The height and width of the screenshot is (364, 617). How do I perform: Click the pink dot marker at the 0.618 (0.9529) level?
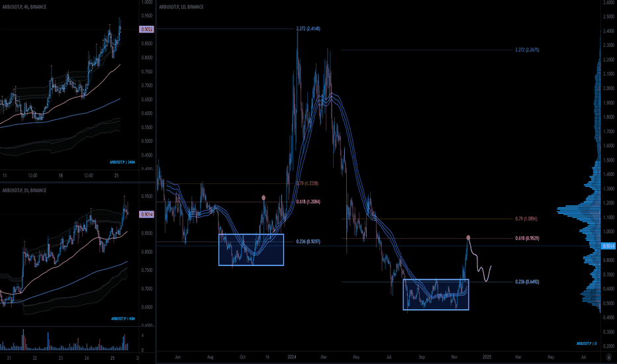[x=468, y=238]
